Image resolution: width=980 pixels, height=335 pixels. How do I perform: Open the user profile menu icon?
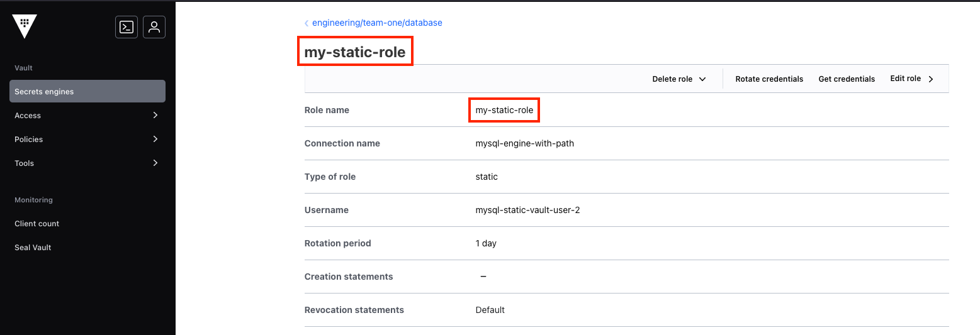click(154, 27)
